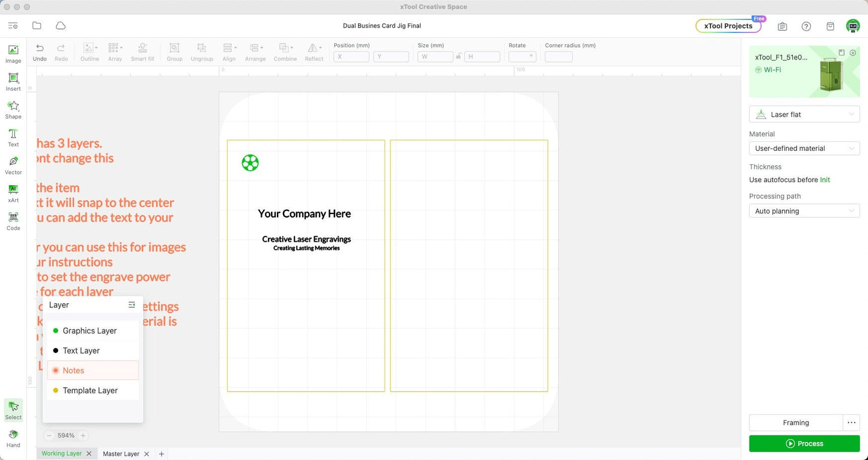The image size is (868, 460).
Task: Choose the Shape tool
Action: 13,109
